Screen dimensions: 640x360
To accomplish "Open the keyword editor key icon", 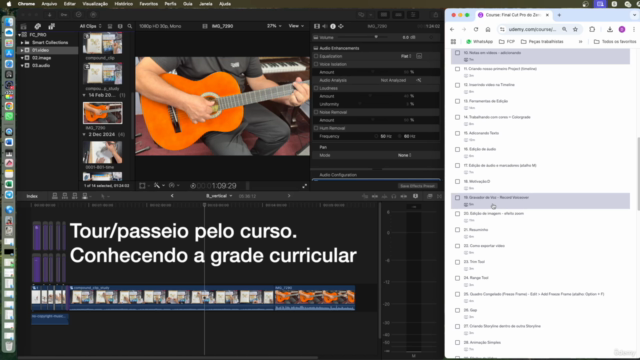I will pos(64,15).
